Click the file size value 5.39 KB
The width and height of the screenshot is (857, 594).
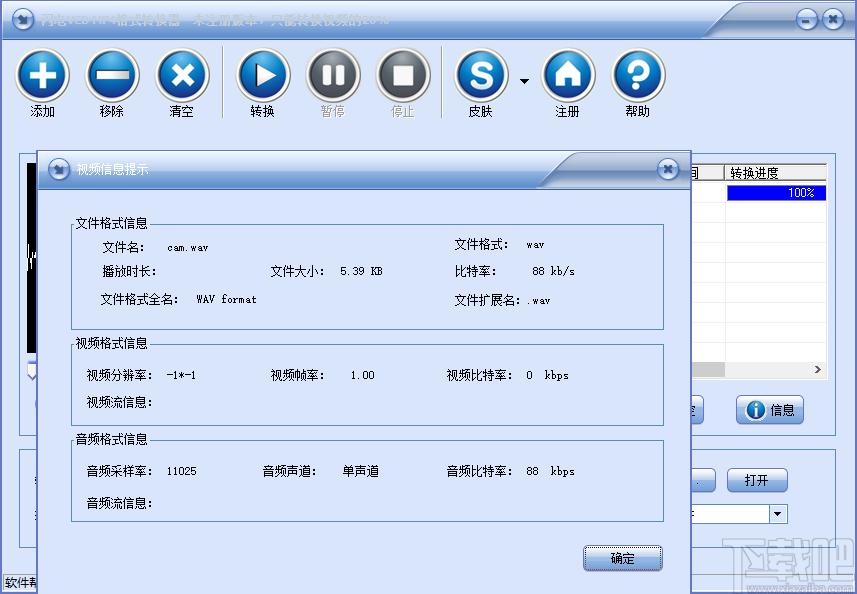(x=361, y=271)
